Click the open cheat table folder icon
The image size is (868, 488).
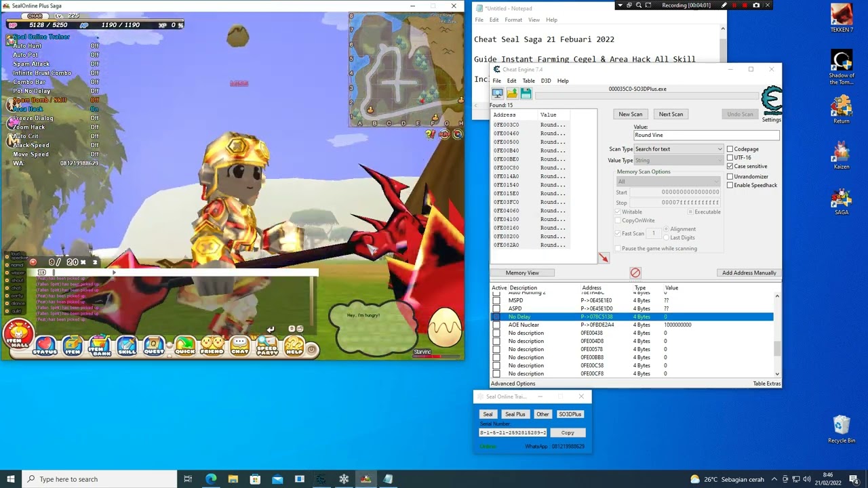511,94
